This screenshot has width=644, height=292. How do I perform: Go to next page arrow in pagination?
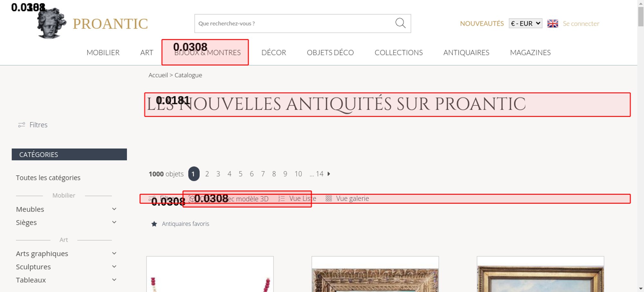pyautogui.click(x=329, y=174)
